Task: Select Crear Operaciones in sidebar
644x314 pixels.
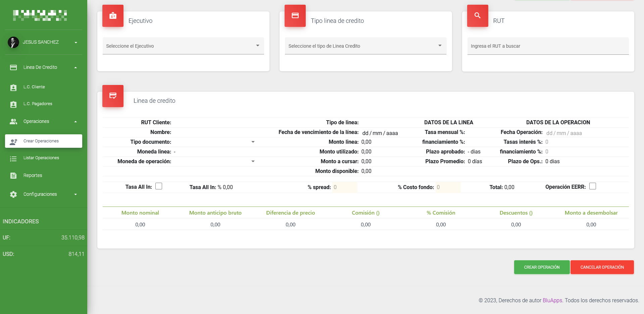Action: pos(44,141)
